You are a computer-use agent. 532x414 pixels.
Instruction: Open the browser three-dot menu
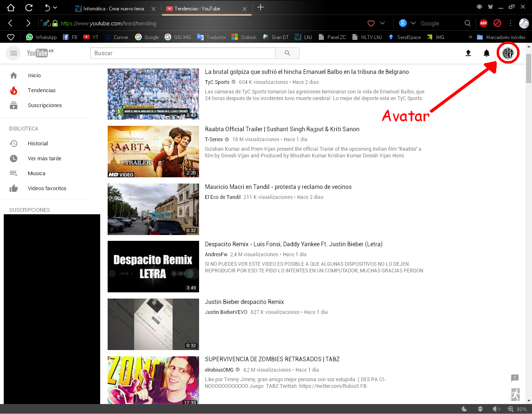[x=511, y=23]
